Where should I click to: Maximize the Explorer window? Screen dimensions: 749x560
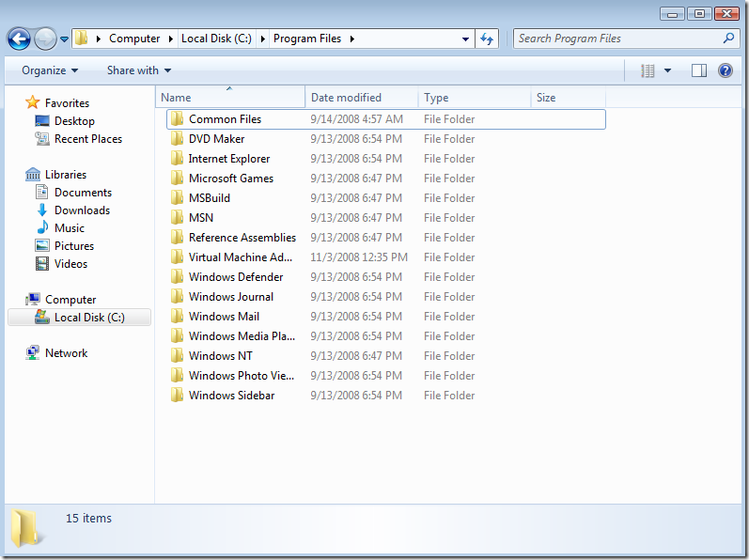(699, 13)
